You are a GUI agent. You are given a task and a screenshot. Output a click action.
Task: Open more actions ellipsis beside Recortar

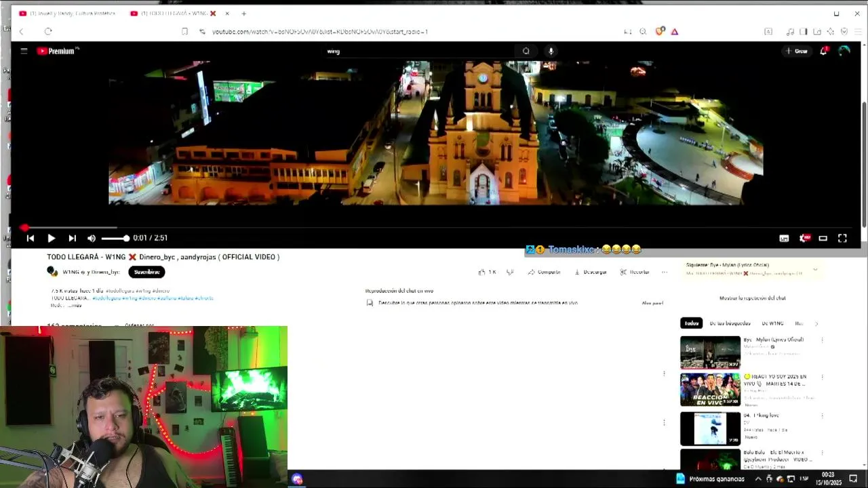click(665, 272)
